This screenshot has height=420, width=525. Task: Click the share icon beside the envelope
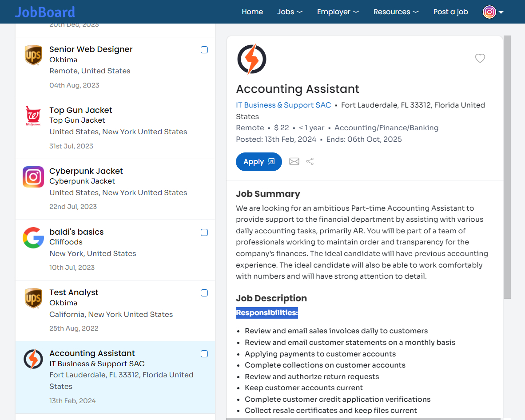tap(310, 161)
